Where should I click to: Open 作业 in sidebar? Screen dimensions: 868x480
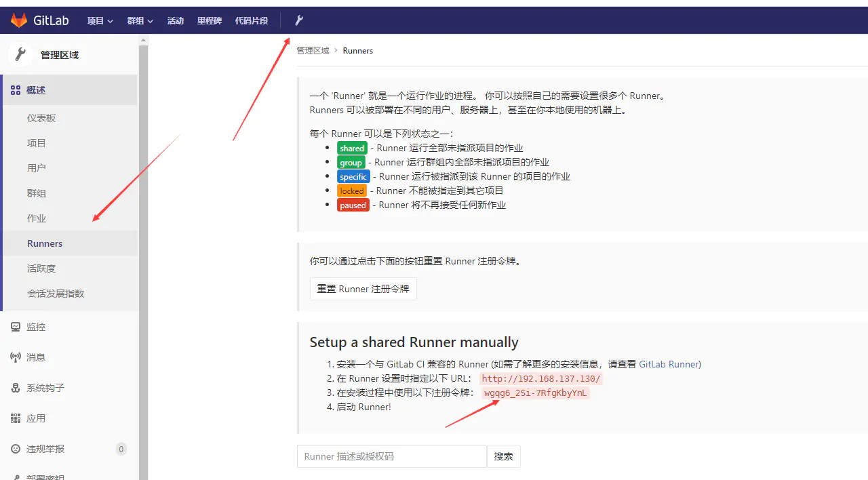[x=37, y=218]
